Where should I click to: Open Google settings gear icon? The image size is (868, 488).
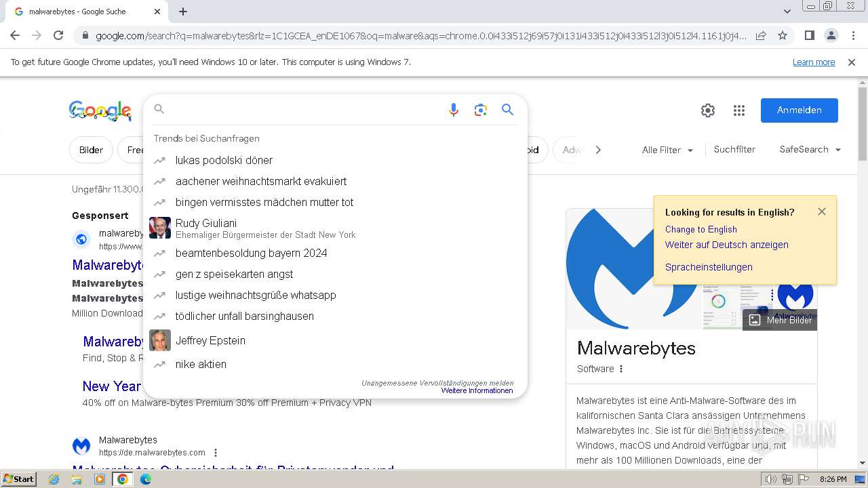(708, 110)
